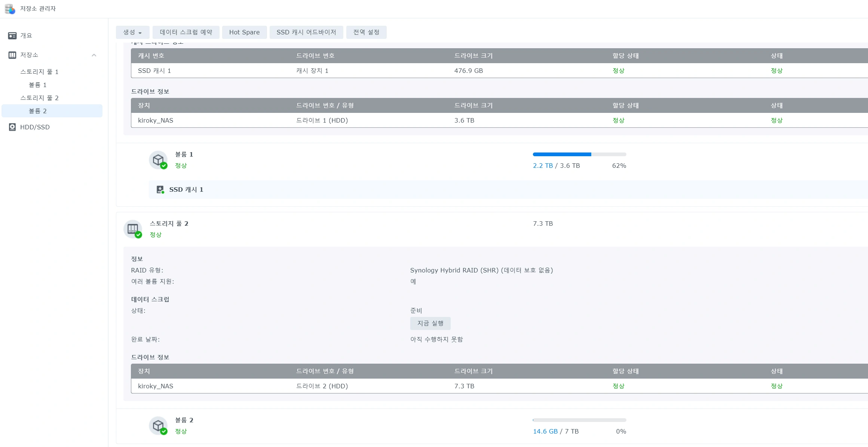The image size is (868, 447).
Task: Click the 스토리지 풀 2 pool icon
Action: click(133, 229)
